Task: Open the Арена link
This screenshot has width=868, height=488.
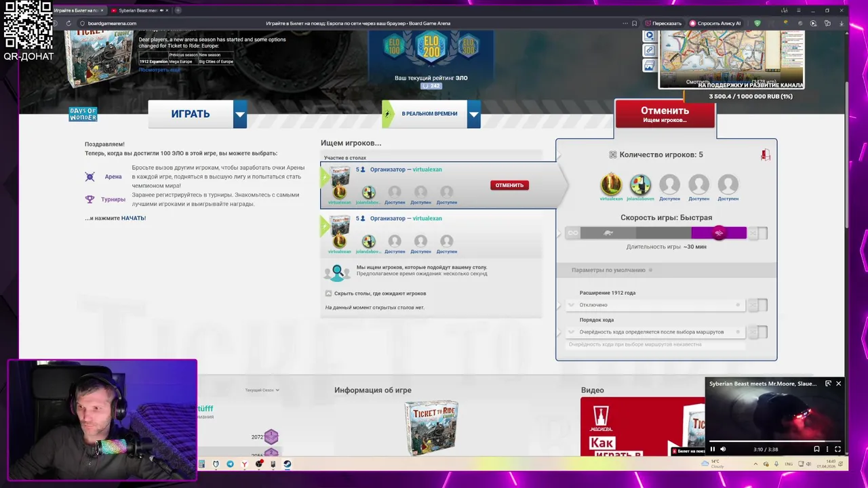Action: (113, 177)
